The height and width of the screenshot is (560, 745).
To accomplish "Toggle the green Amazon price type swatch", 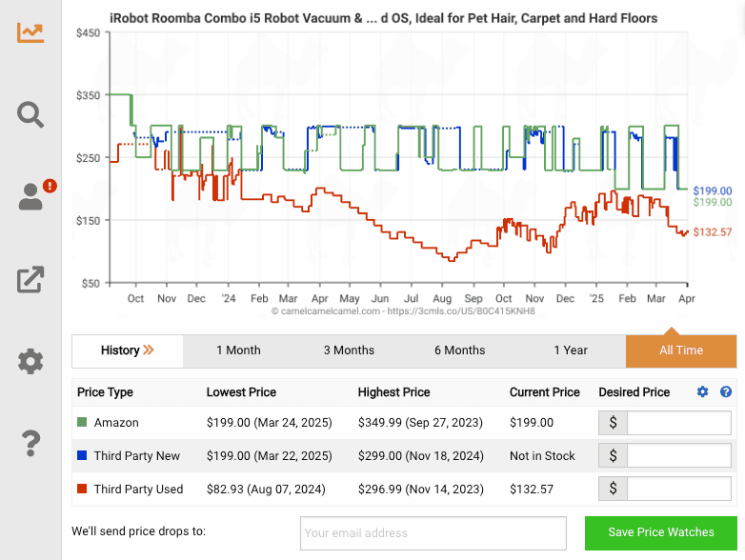I will 82,423.
